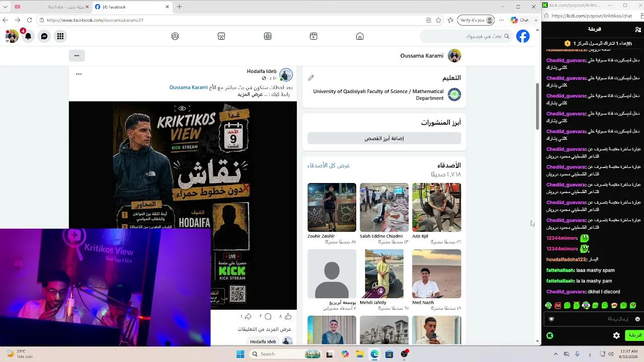Open Aziz Bjd friend photo

click(x=436, y=207)
